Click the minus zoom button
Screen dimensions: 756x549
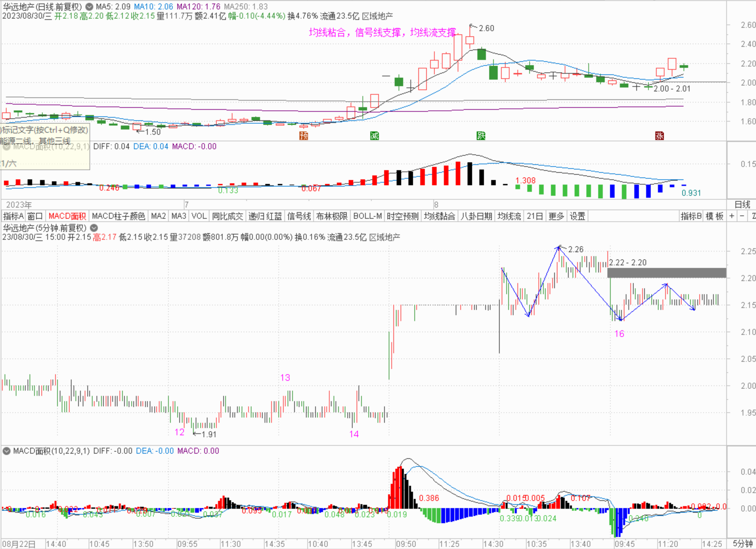(742, 216)
